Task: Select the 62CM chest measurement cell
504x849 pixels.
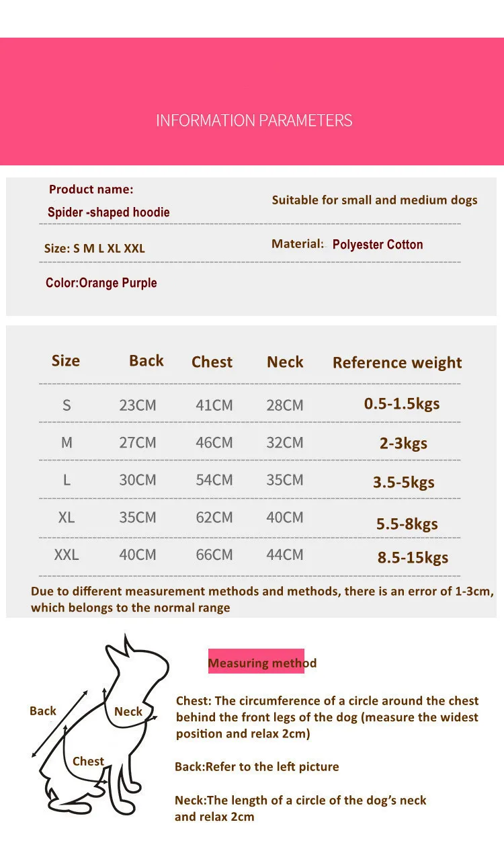Action: [214, 518]
